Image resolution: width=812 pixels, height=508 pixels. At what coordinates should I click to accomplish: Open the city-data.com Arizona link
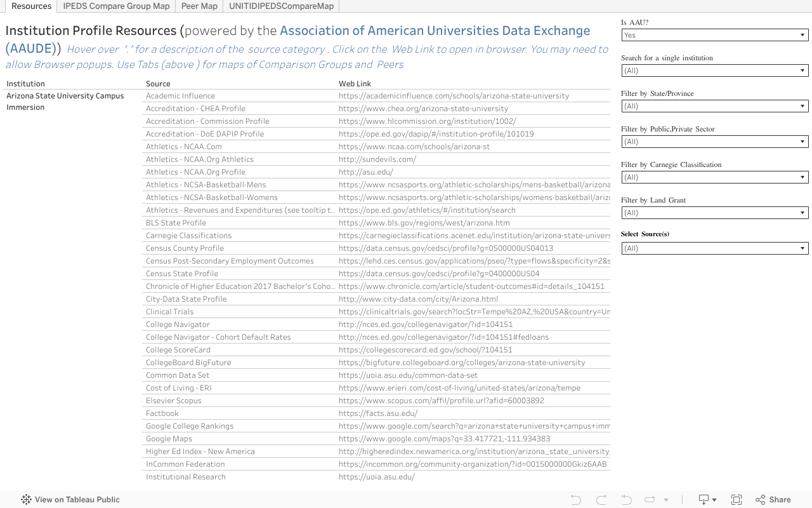418,299
